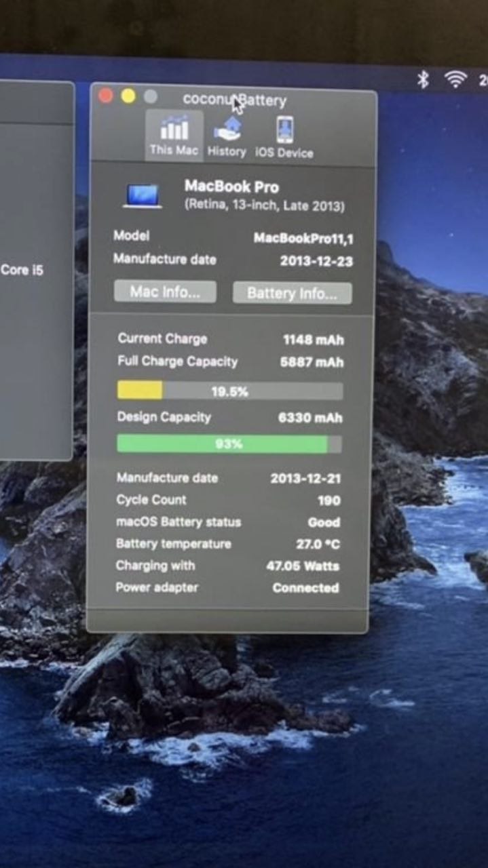Click the green 93% capacity bar
Image resolution: width=488 pixels, height=868 pixels.
pyautogui.click(x=229, y=444)
